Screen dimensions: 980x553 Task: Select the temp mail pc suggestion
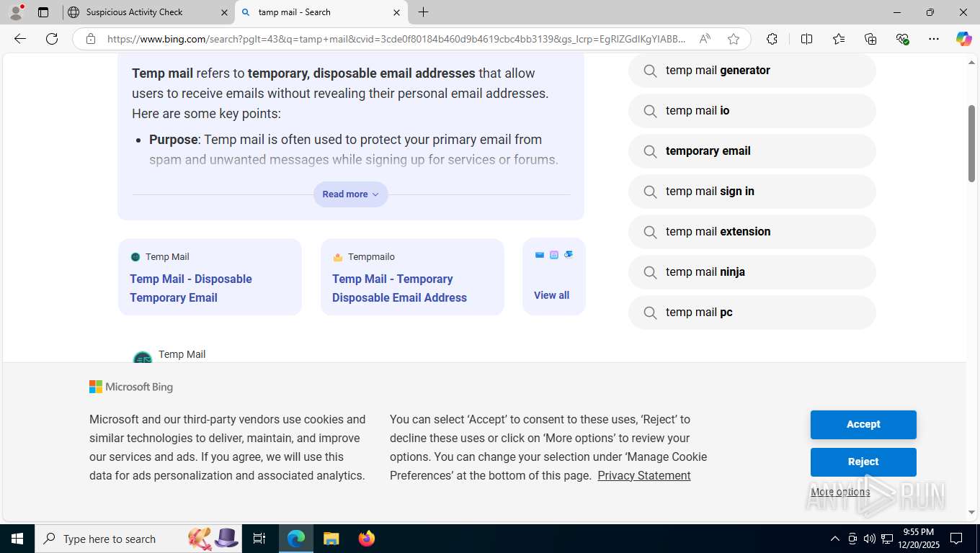[752, 313]
